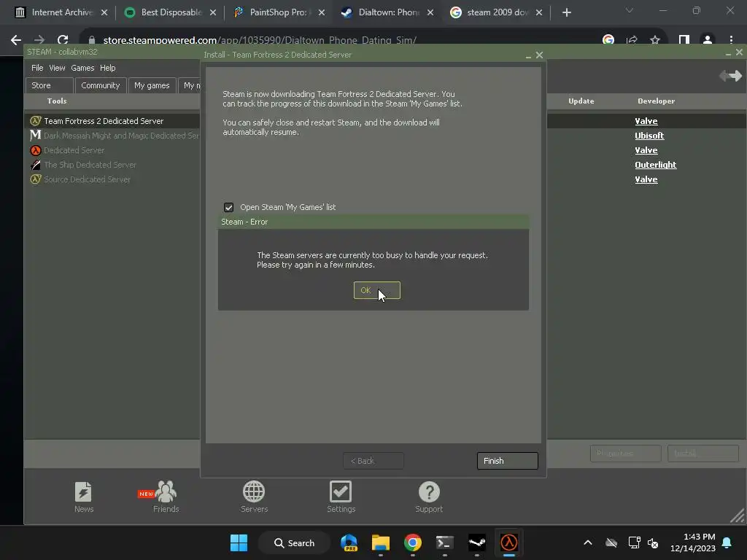The height and width of the screenshot is (560, 747).
Task: Select Source Dedicated Server row
Action: [x=112, y=179]
